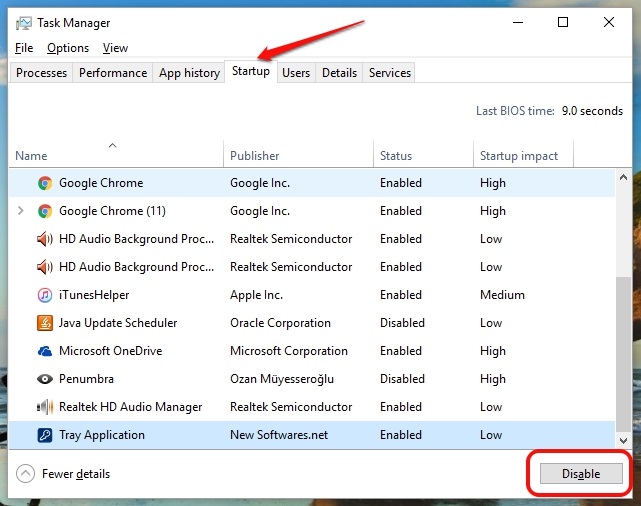The image size is (641, 506).
Task: Minimize the Task Manager window
Action: (x=518, y=22)
